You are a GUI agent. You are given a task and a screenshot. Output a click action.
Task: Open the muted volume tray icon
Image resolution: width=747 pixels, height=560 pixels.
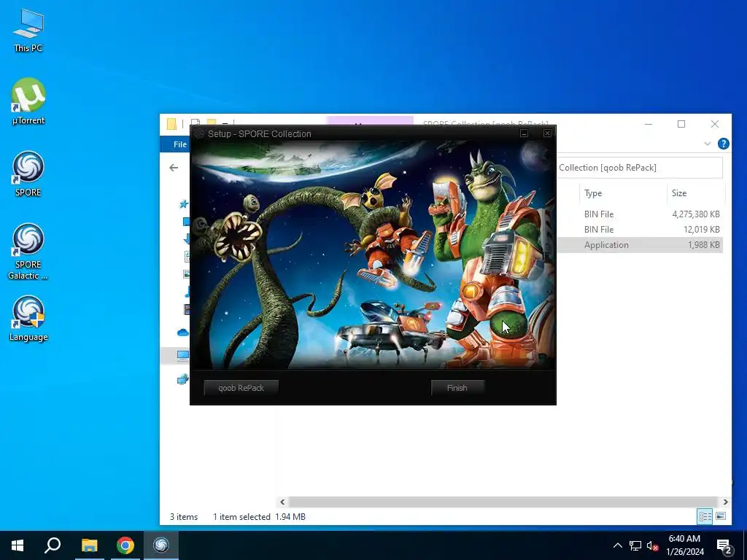coord(653,545)
